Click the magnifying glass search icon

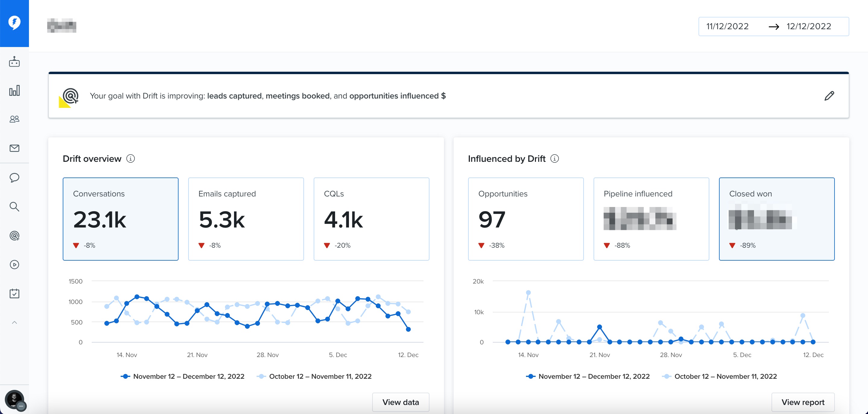tap(14, 207)
